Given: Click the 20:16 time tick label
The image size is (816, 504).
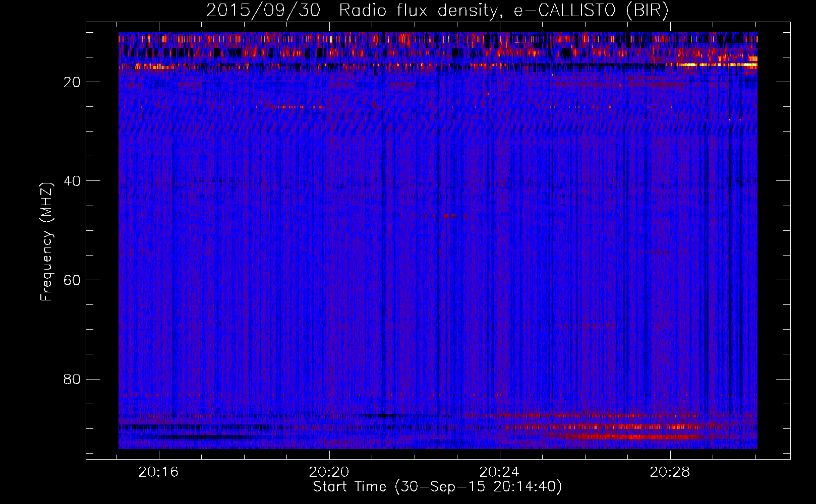Looking at the screenshot, I should [x=159, y=472].
